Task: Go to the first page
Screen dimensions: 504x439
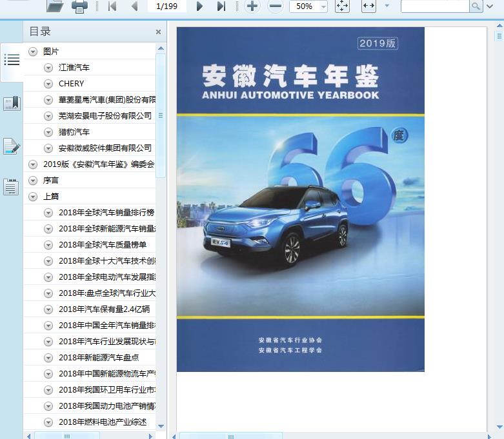Action: click(112, 6)
